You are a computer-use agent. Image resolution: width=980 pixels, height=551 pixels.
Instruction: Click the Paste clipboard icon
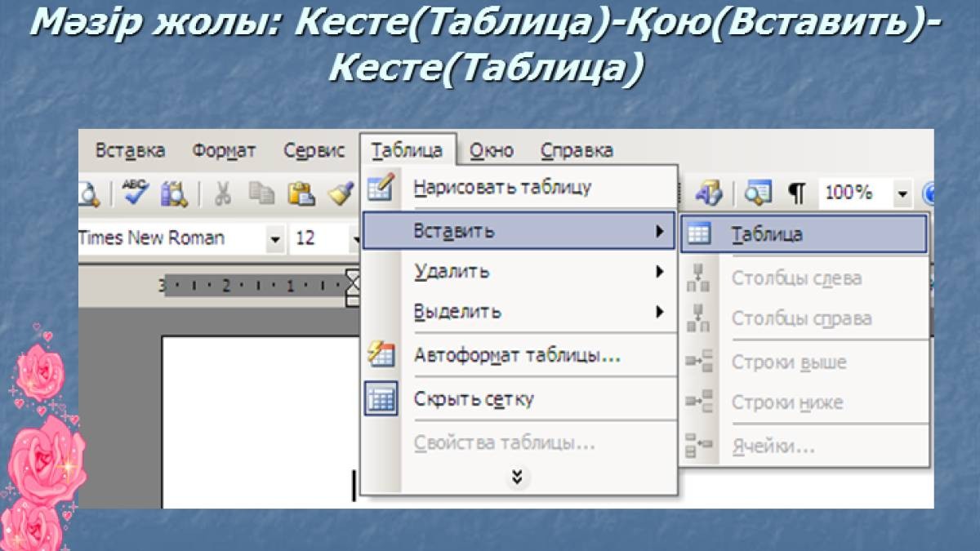(301, 193)
